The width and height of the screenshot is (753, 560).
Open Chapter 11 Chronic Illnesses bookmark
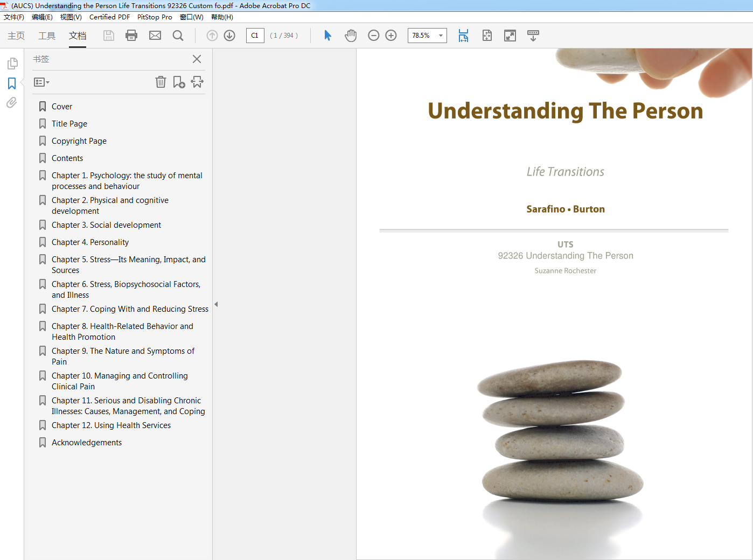pyautogui.click(x=128, y=406)
